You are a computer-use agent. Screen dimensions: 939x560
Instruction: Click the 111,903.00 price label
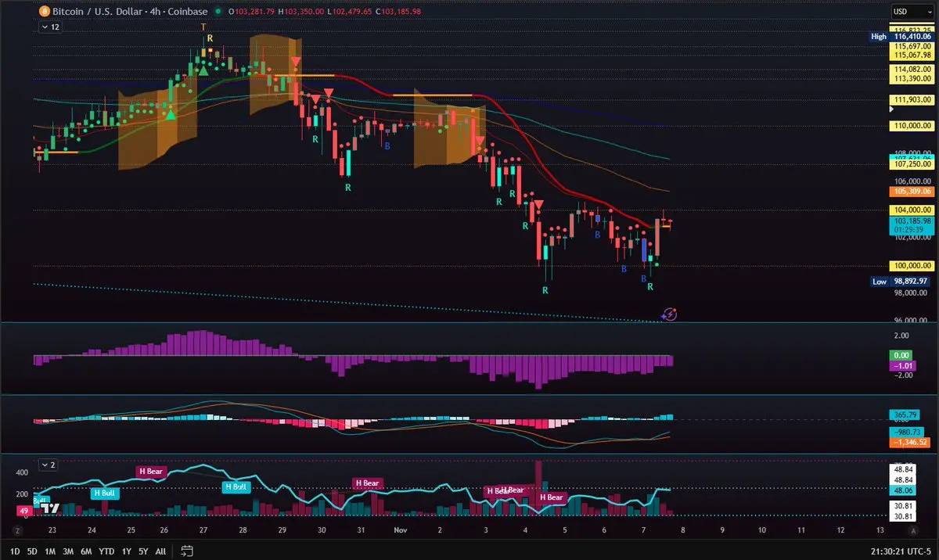pos(913,99)
